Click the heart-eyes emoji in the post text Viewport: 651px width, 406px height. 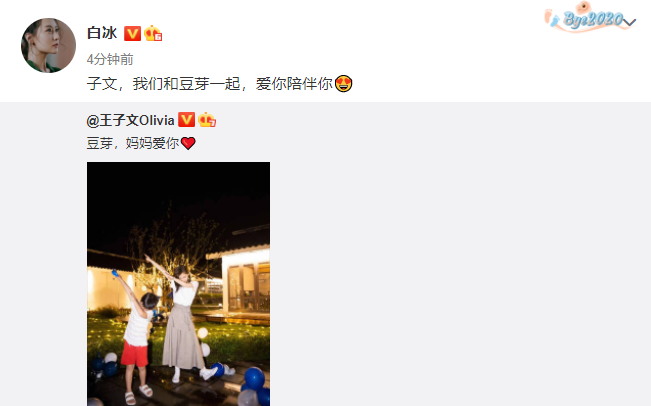coord(343,83)
